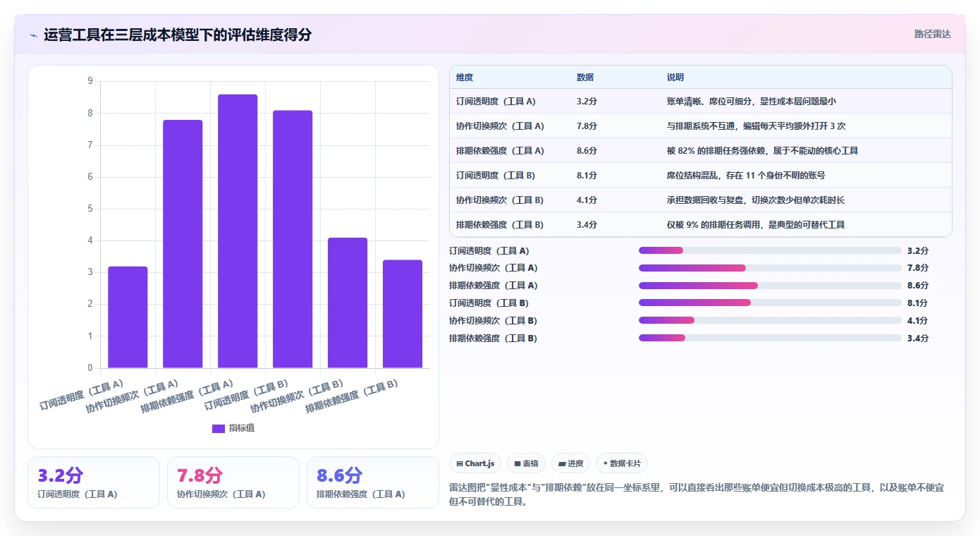
Task: Click description 与排期系统不互通
Action: pyautogui.click(x=757, y=126)
